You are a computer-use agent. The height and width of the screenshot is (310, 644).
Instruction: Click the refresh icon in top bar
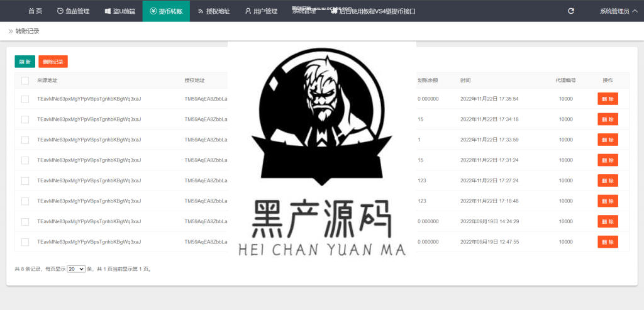click(x=571, y=11)
